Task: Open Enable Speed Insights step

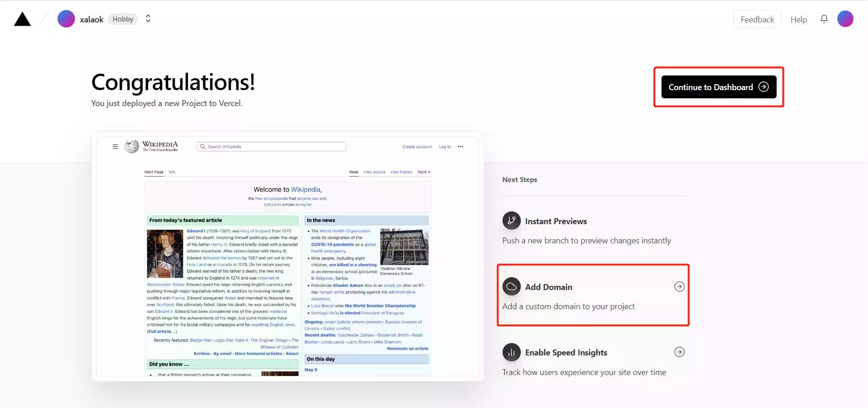Action: pos(593,361)
